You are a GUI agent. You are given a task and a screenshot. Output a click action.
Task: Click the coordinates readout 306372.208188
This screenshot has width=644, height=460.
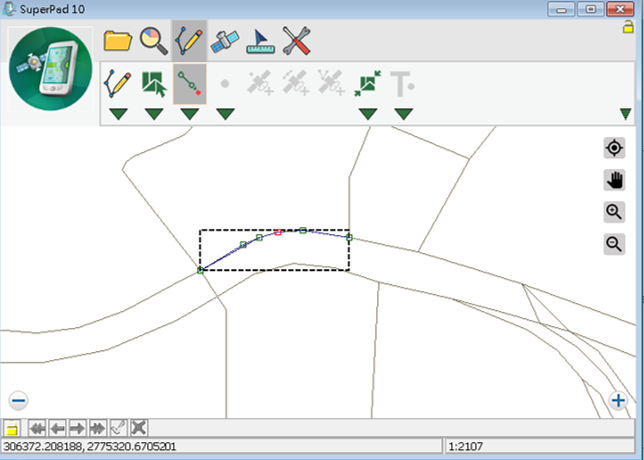[90, 446]
